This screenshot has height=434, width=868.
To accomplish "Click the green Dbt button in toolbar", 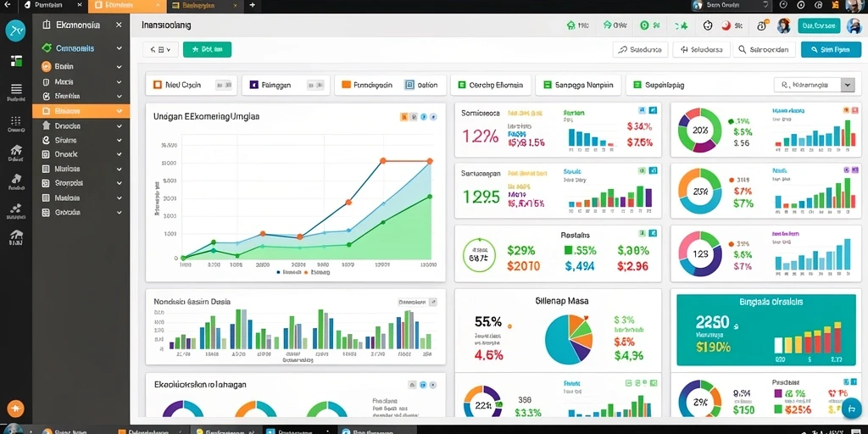I will [x=207, y=49].
